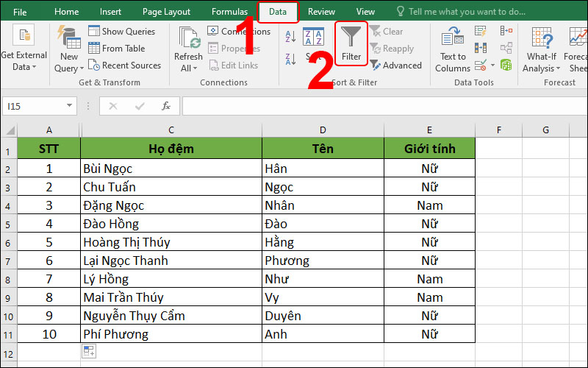This screenshot has height=368, width=588.
Task: Click Edit Links option
Action: [x=234, y=66]
